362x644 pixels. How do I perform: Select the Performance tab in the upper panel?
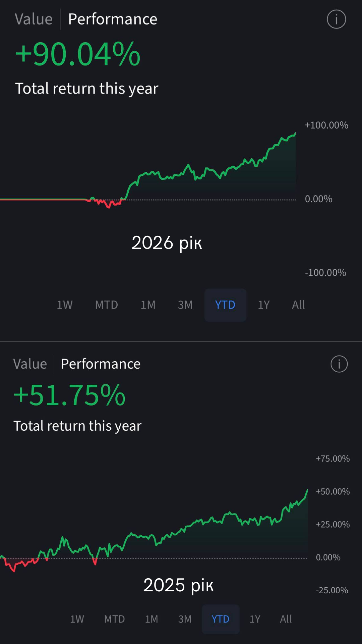tap(113, 19)
